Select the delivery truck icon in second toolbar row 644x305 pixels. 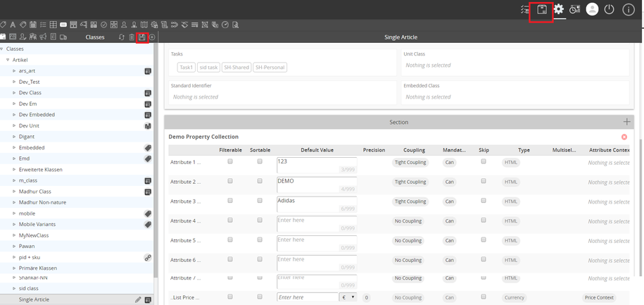coord(63,37)
